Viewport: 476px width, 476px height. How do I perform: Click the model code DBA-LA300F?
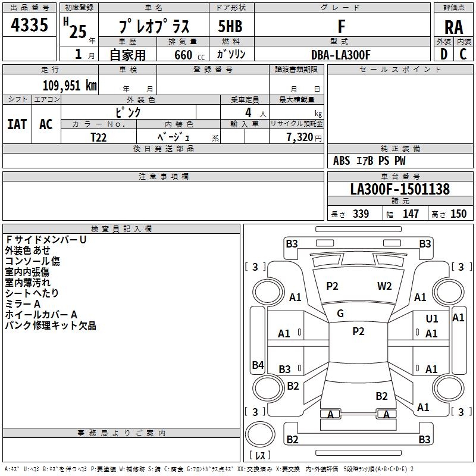point(341,55)
